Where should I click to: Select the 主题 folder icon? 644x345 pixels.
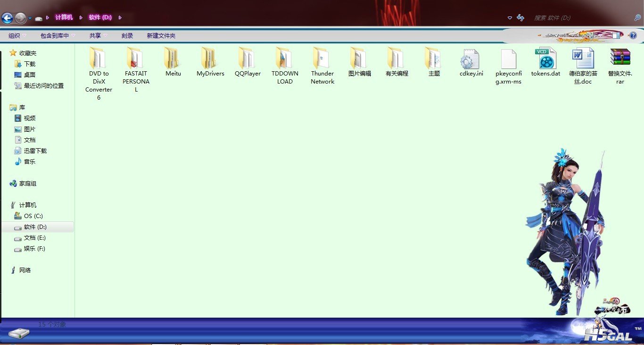[434, 58]
